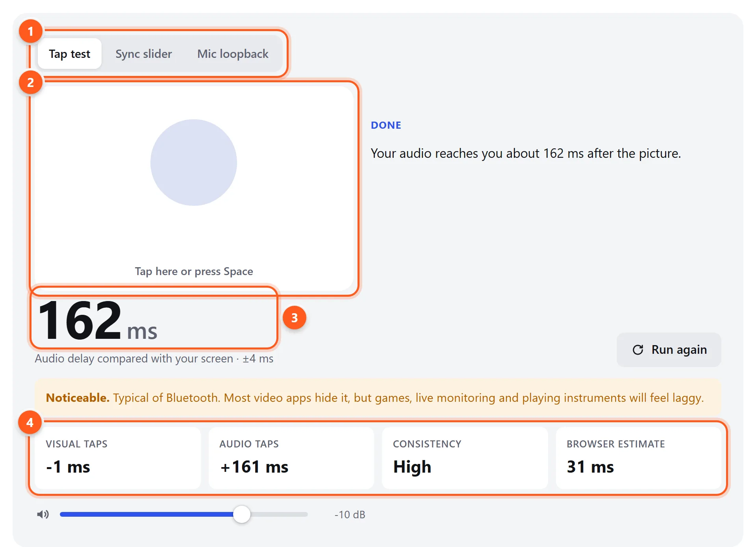
Task: Click the Run again button
Action: pyautogui.click(x=669, y=350)
